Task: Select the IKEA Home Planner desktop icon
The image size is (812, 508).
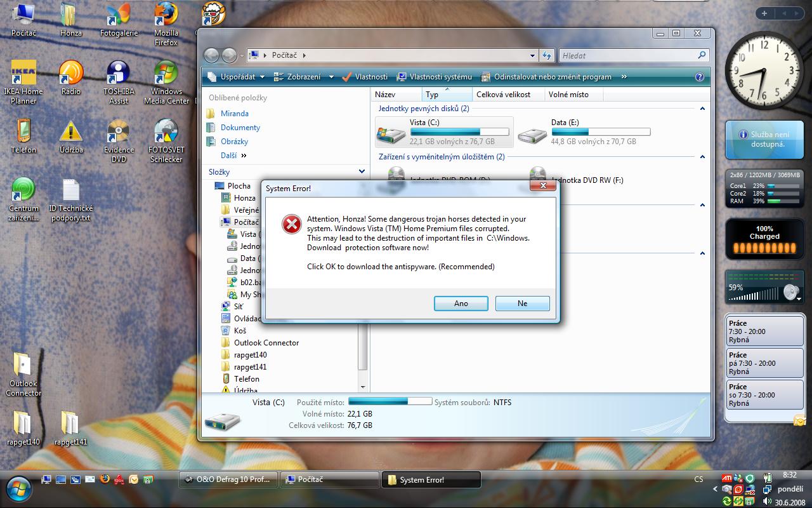Action: click(23, 83)
